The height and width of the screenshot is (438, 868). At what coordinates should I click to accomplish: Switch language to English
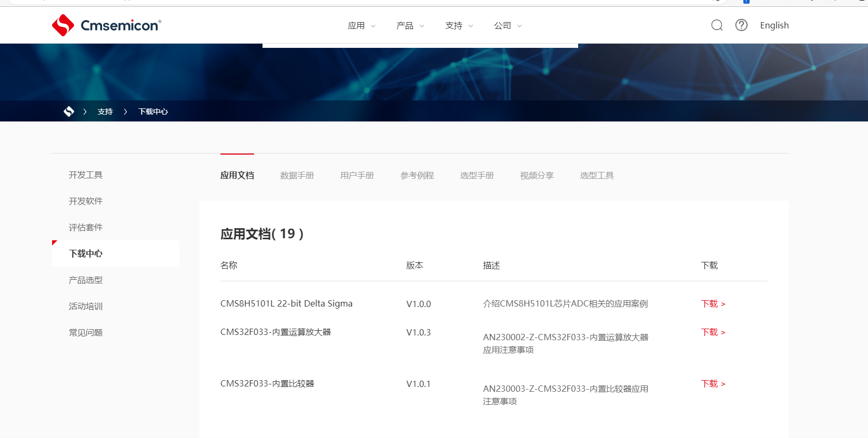pyautogui.click(x=774, y=25)
